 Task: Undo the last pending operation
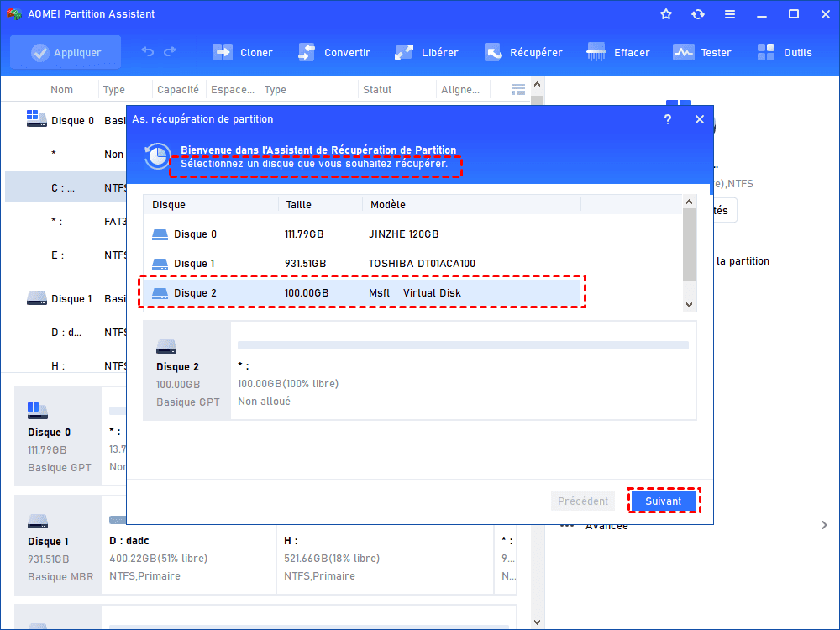click(x=147, y=51)
